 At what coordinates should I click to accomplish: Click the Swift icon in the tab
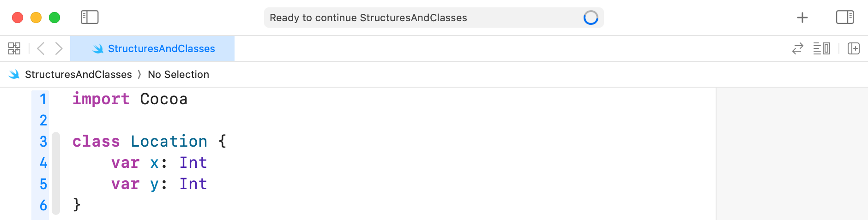[98, 48]
